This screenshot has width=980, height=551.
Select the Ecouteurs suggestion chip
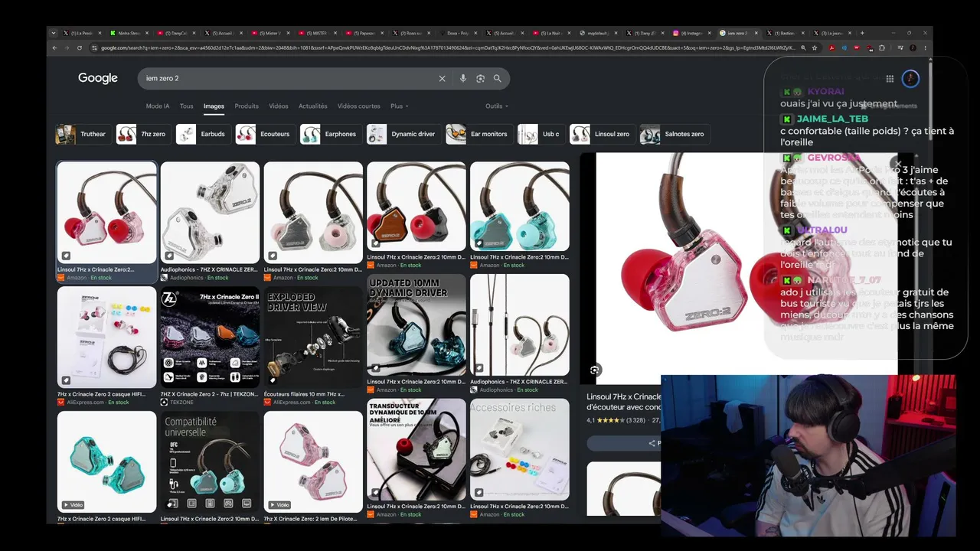tap(264, 134)
